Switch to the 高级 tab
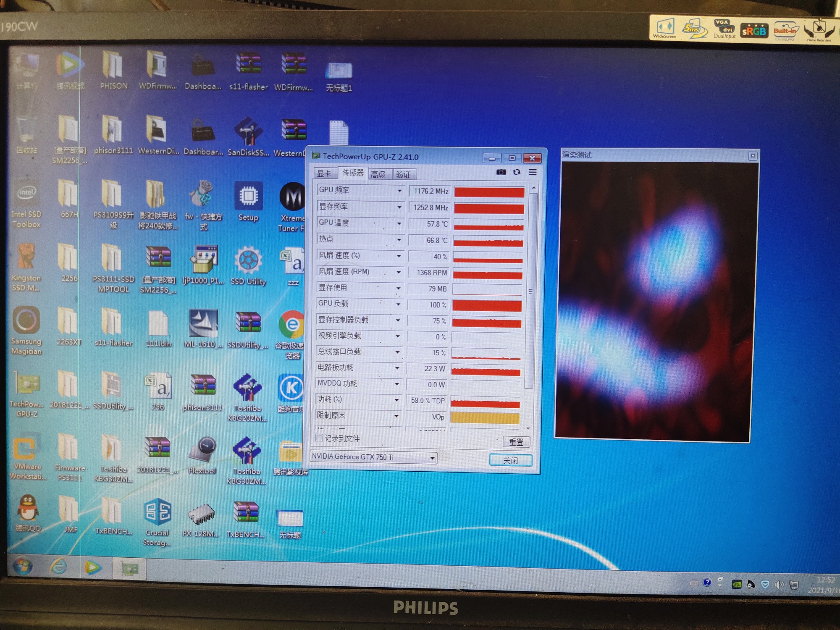 click(x=378, y=174)
